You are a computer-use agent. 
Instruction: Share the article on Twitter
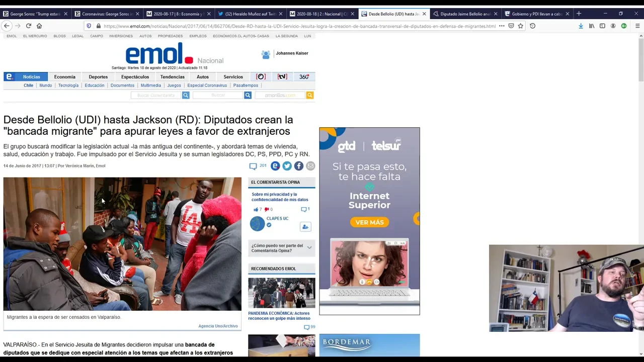click(287, 166)
